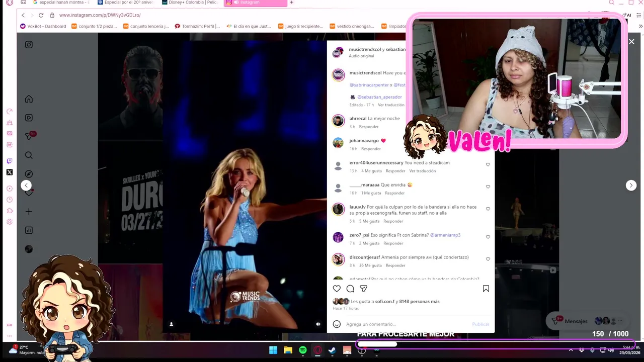Like lauuv.lv's comment
This screenshot has width=644, height=362.
click(x=488, y=209)
